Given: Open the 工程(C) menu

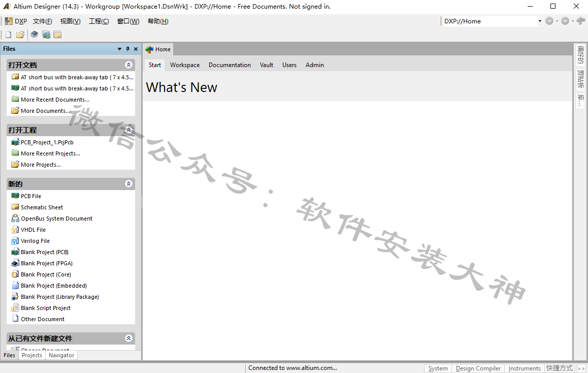Looking at the screenshot, I should [99, 21].
